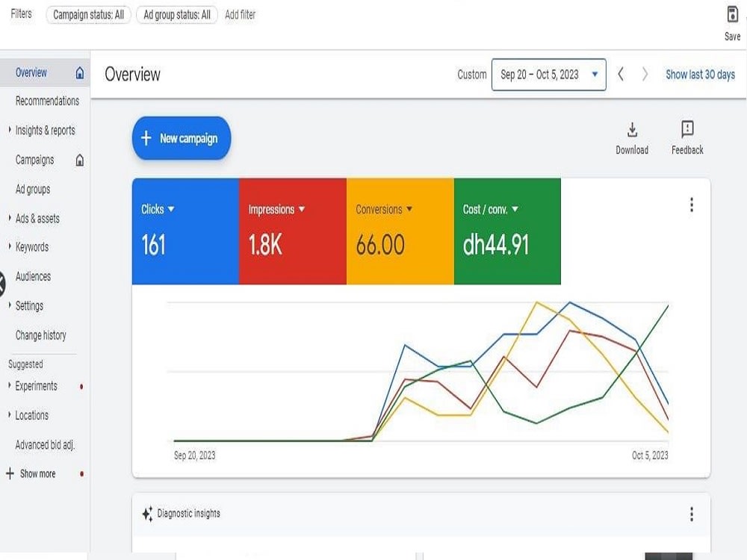
Task: Click Show last 30 days link
Action: tap(701, 75)
